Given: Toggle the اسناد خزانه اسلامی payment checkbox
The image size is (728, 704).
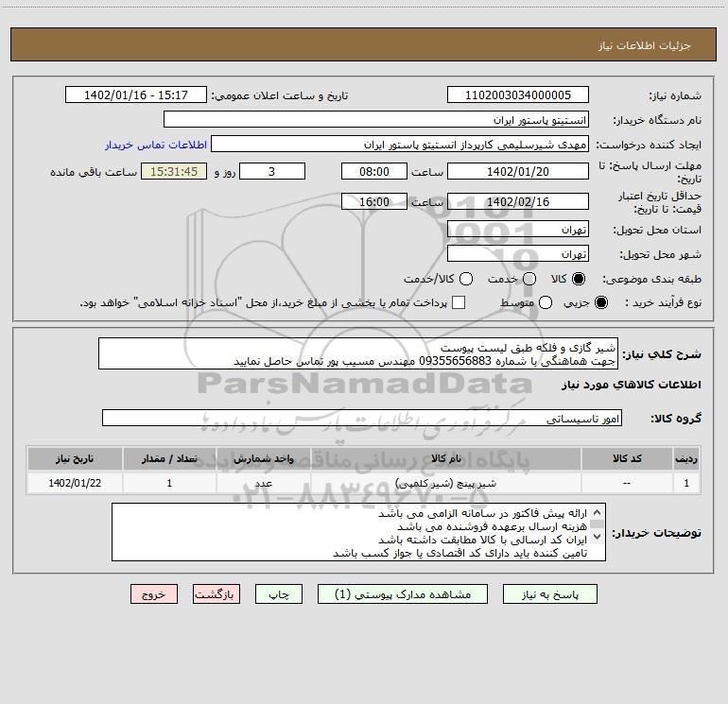Looking at the screenshot, I should pyautogui.click(x=459, y=302).
